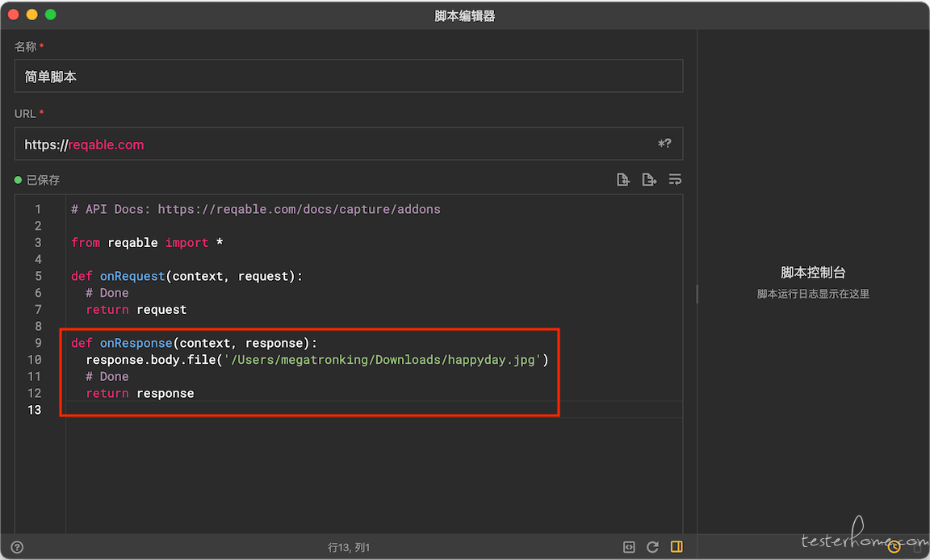Click the import script file icon
The image size is (930, 560).
click(622, 180)
